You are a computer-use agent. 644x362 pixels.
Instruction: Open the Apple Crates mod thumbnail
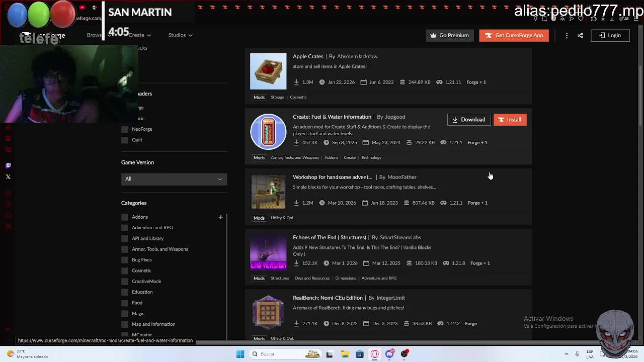pyautogui.click(x=268, y=71)
